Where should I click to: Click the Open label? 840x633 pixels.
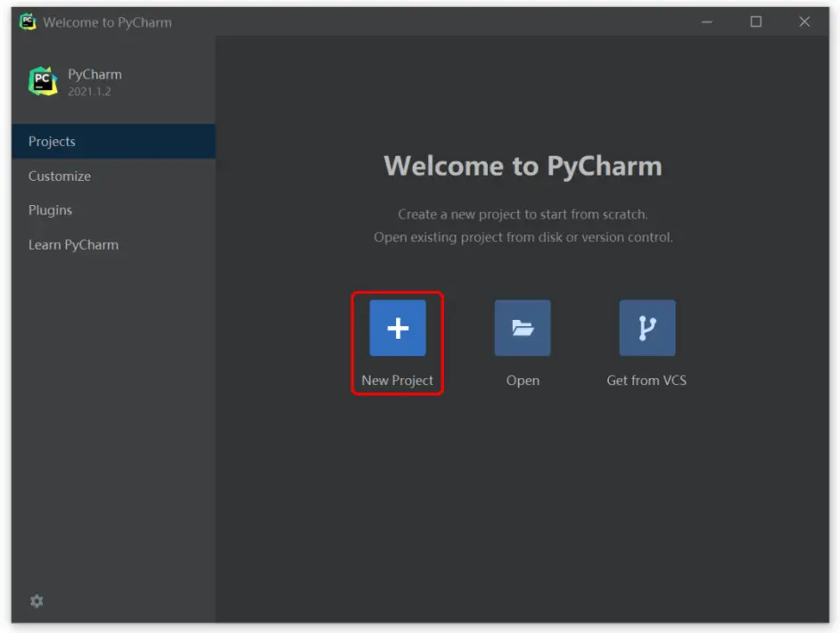pos(523,381)
